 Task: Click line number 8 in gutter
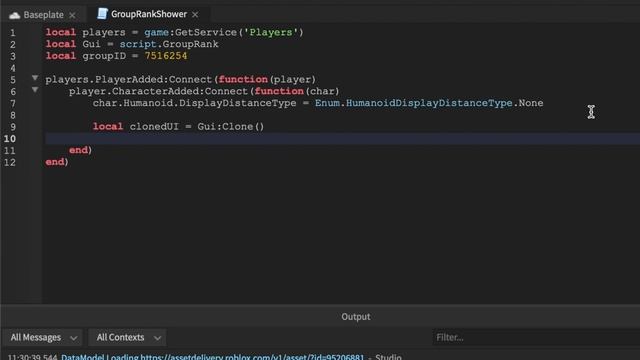[x=13, y=115]
